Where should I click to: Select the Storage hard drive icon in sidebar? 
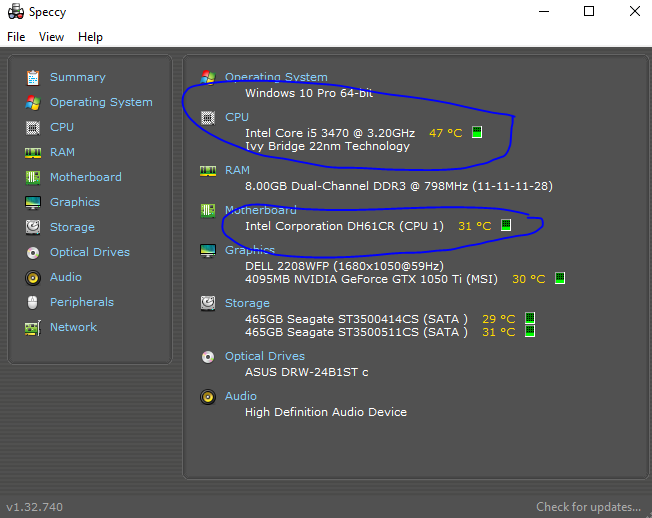(33, 227)
